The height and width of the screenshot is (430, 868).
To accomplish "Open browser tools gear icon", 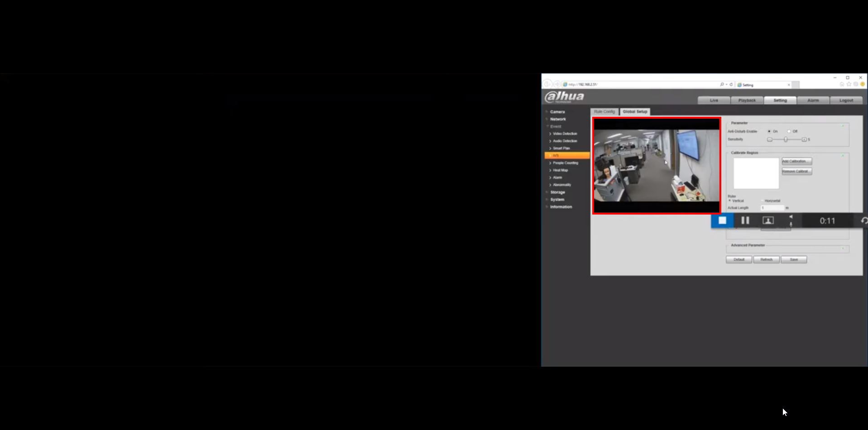I will (x=855, y=84).
